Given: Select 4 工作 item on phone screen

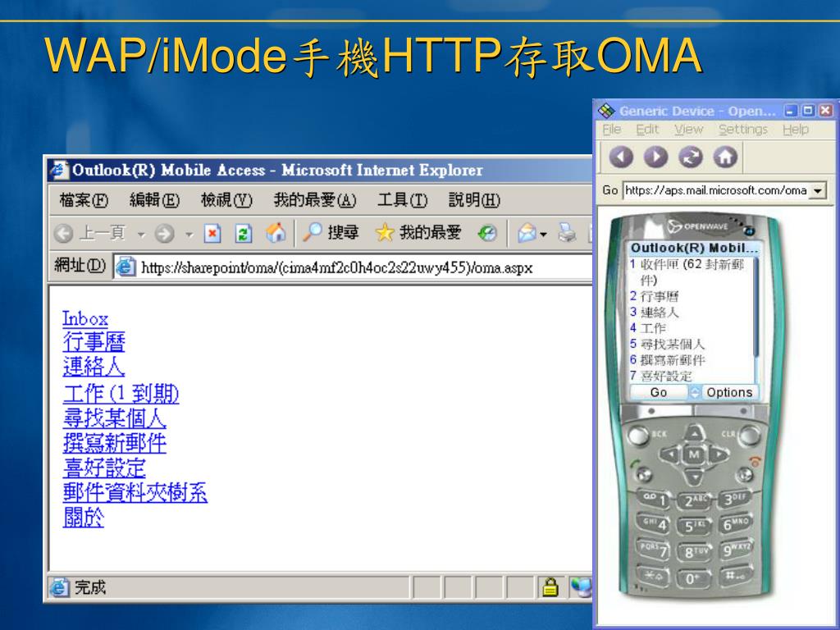Looking at the screenshot, I should pos(648,328).
